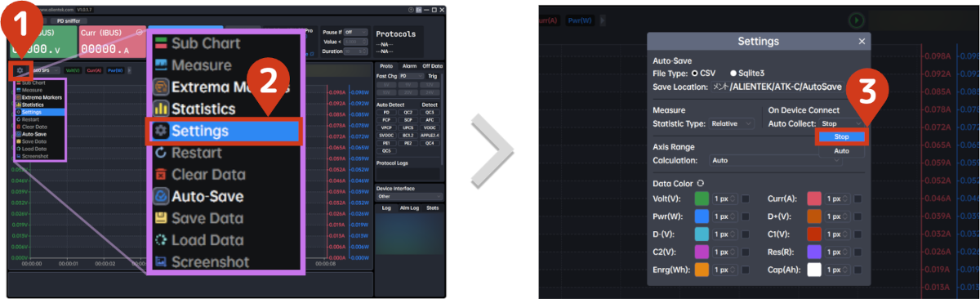980x299 pixels.
Task: Open the Calculation dropdown set to Auto
Action: [x=775, y=160]
